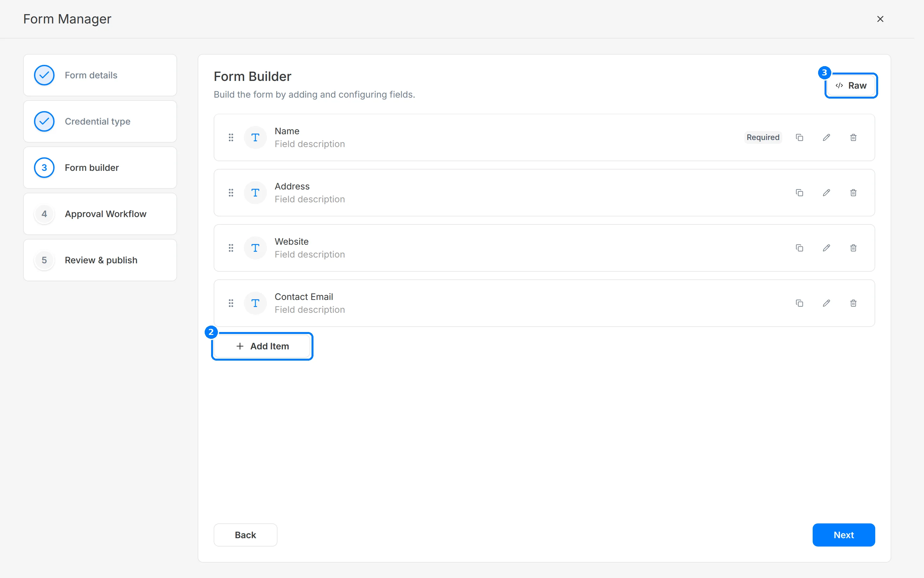This screenshot has height=578, width=924.
Task: Duplicate the Address field
Action: pos(799,193)
